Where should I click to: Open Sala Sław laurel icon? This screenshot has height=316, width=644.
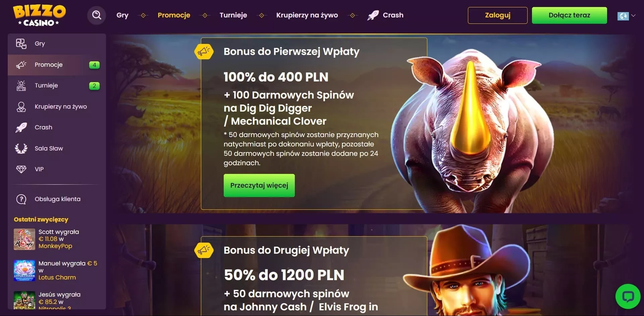pos(21,148)
